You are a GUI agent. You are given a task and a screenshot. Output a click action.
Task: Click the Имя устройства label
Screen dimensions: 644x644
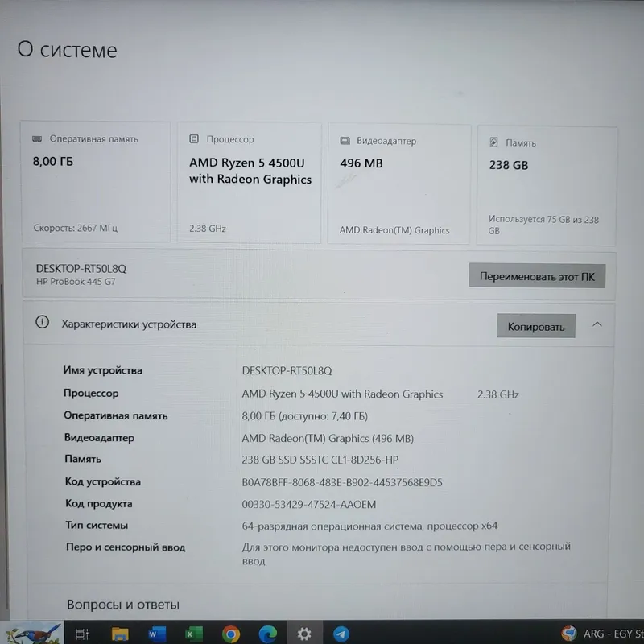103,370
